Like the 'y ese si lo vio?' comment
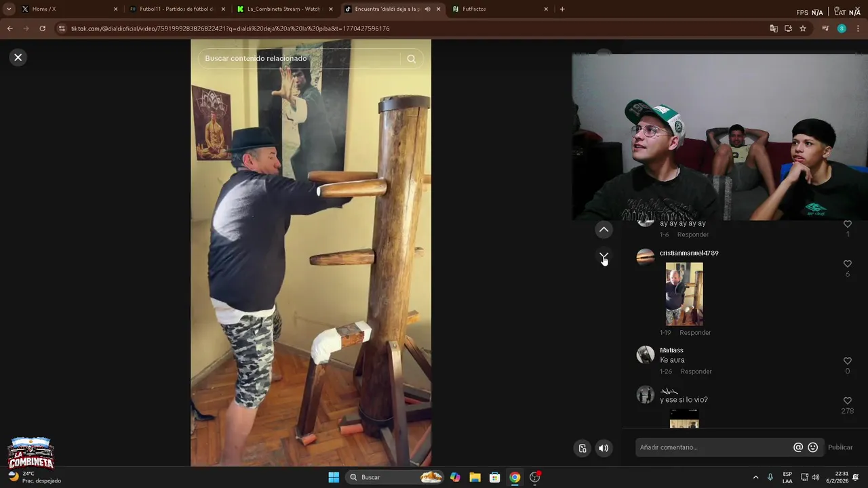This screenshot has height=488, width=868. point(847,401)
